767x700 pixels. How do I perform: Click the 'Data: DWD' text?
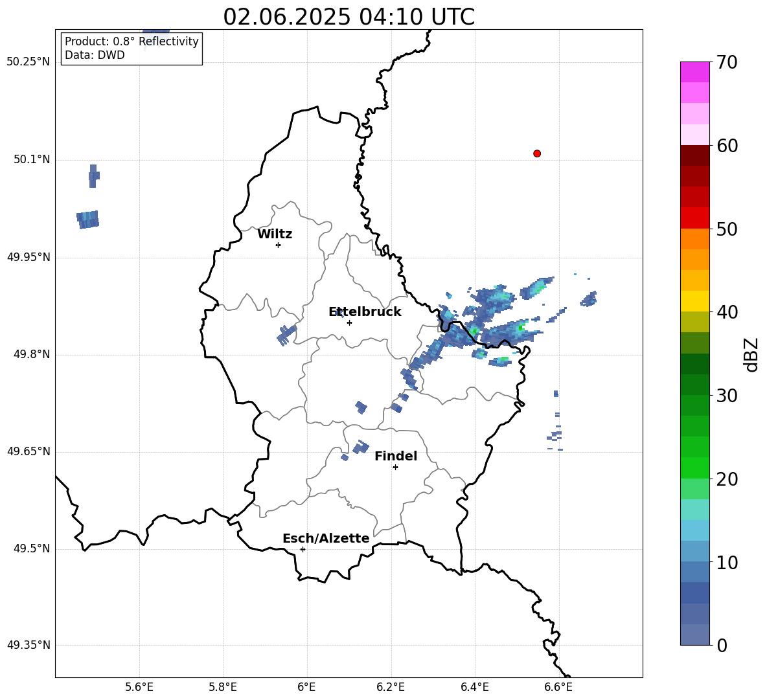[x=95, y=55]
